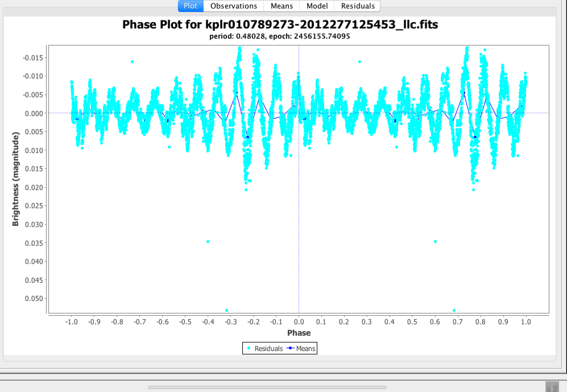Click the Phase x-axis label

click(x=299, y=333)
